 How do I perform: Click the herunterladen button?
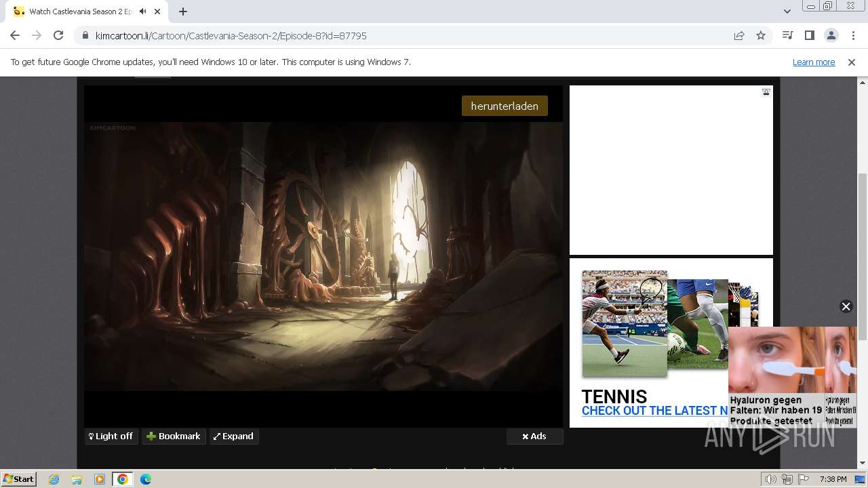[505, 106]
